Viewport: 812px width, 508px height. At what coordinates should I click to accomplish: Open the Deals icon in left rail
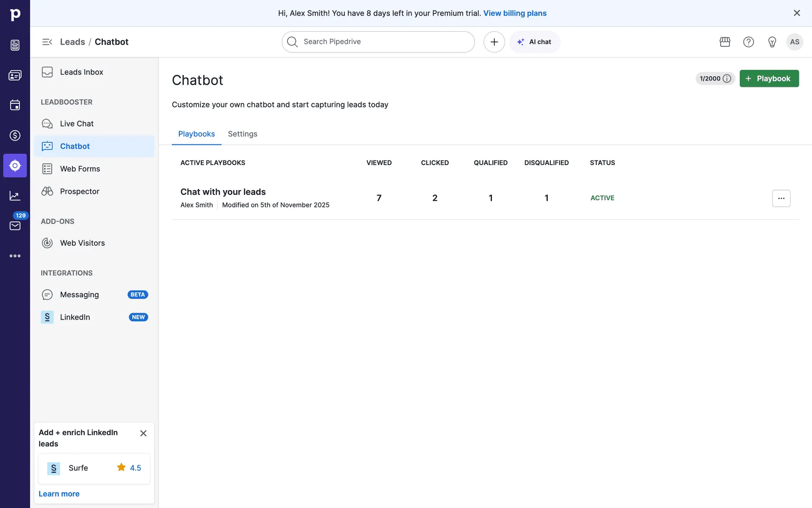point(15,45)
